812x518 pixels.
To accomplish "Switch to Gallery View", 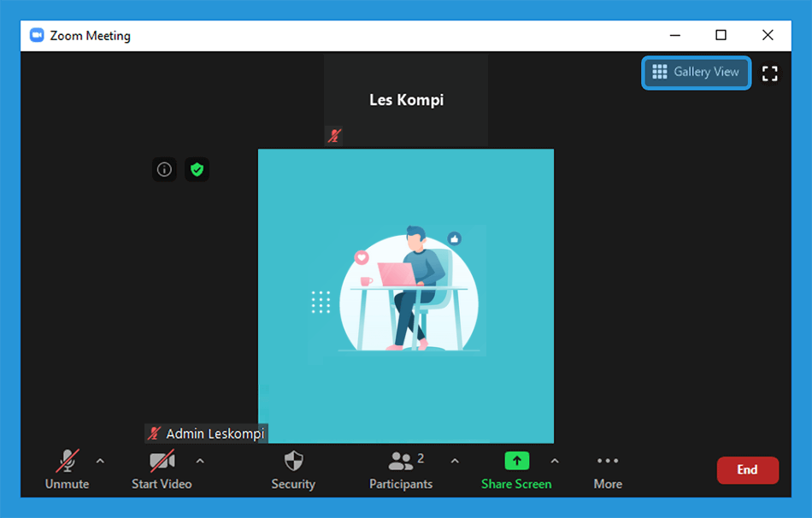I will [x=696, y=72].
